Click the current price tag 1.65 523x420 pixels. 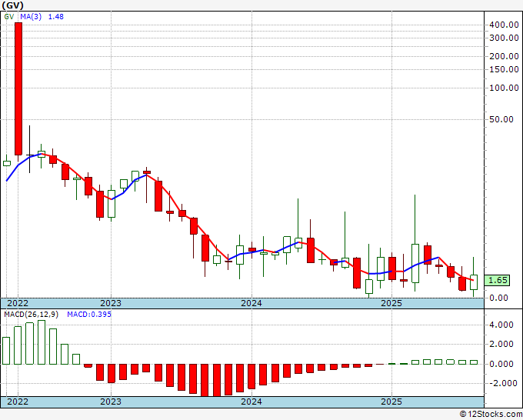[x=497, y=280]
